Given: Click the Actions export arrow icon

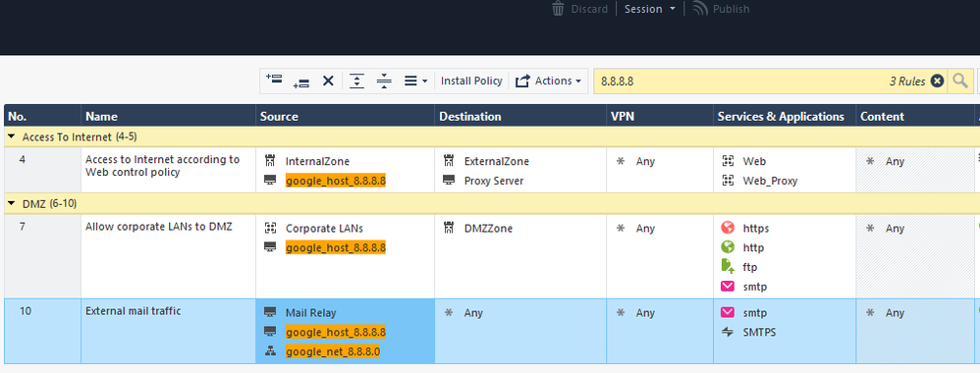Looking at the screenshot, I should [x=523, y=80].
